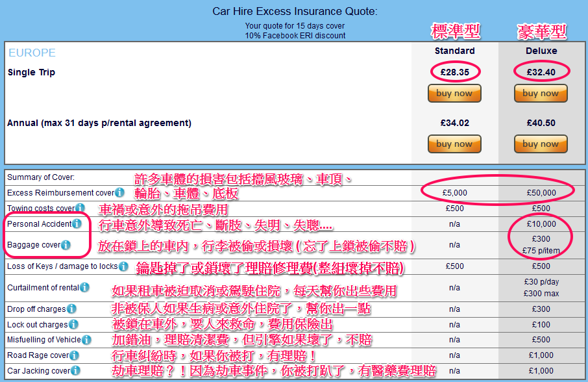Click the Standard £500 Towing costs value
The image size is (588, 382).
[455, 209]
